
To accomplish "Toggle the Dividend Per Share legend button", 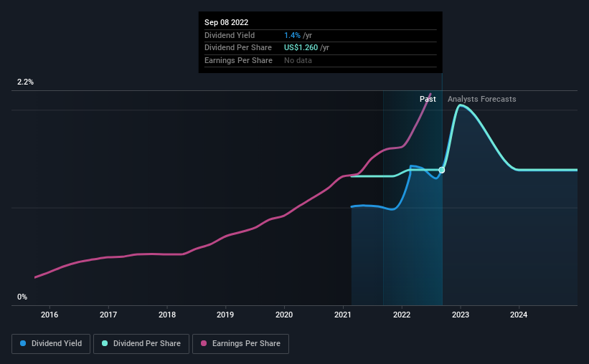I will point(141,343).
